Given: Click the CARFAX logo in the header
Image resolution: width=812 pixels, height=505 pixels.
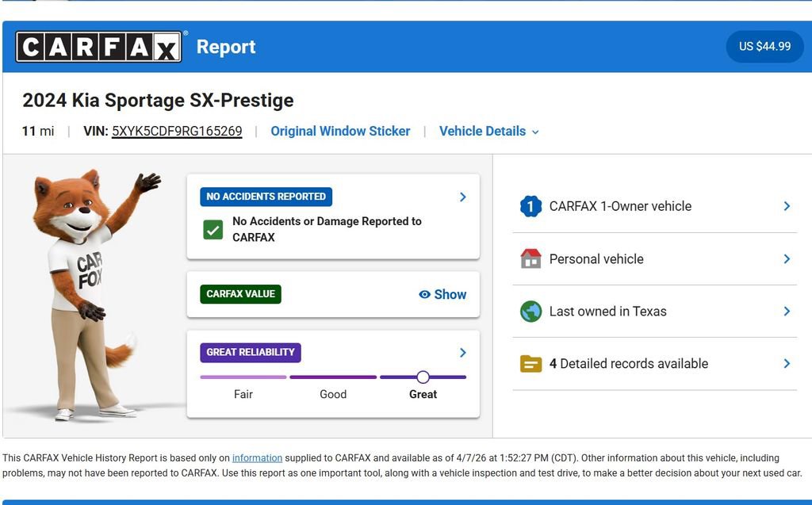Looking at the screenshot, I should coord(98,47).
